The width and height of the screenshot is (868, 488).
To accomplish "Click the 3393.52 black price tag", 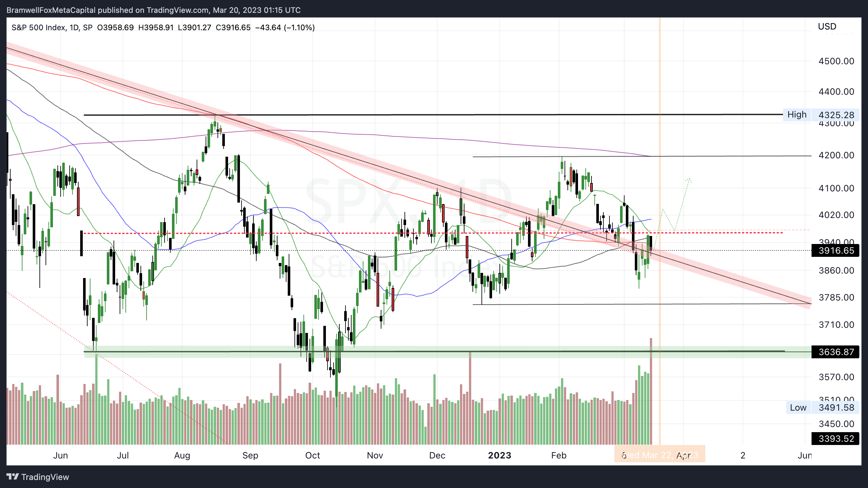I will 836,439.
